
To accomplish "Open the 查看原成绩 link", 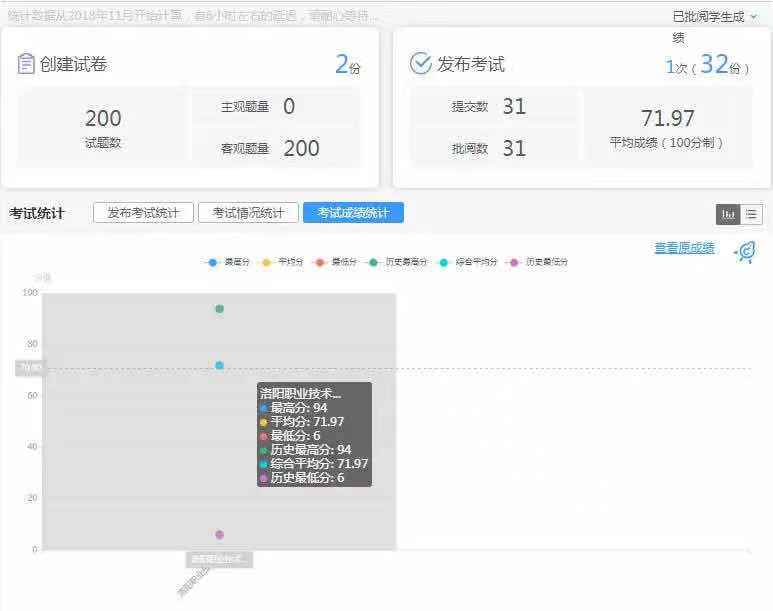I will pyautogui.click(x=684, y=248).
